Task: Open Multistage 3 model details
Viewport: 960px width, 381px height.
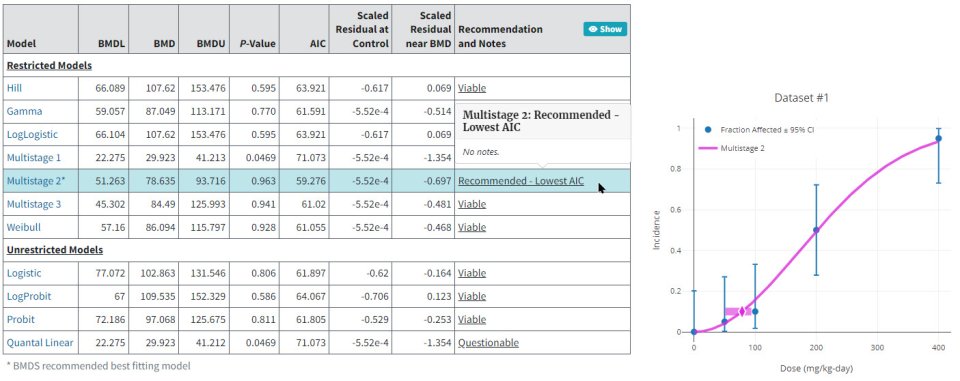Action: pyautogui.click(x=34, y=204)
